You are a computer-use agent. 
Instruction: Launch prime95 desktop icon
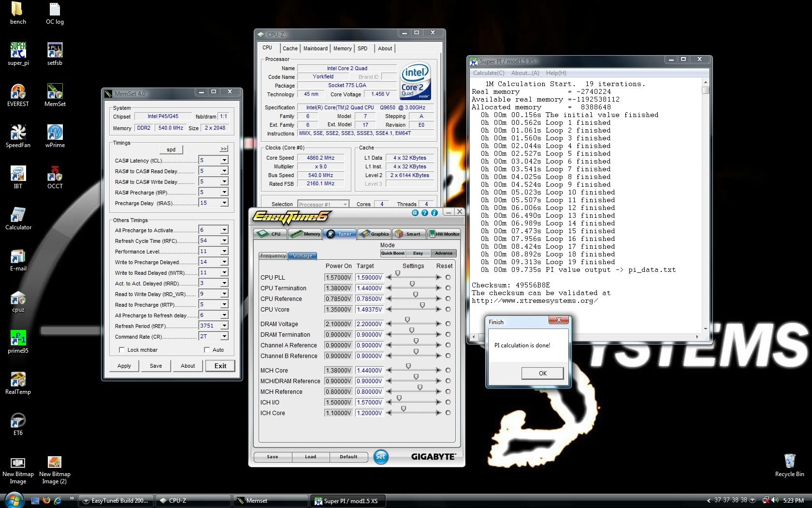18,342
